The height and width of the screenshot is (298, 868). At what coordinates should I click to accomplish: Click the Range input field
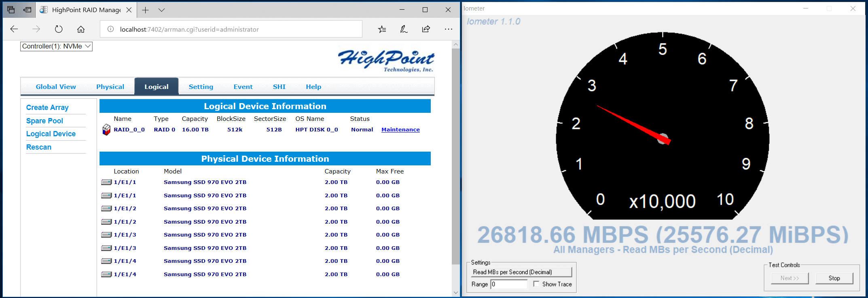(509, 284)
